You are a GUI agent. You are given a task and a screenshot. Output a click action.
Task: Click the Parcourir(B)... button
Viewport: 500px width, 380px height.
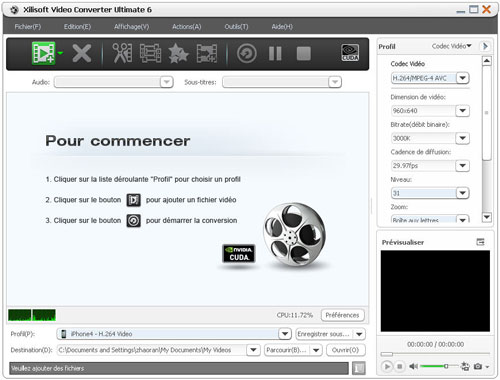pos(287,350)
